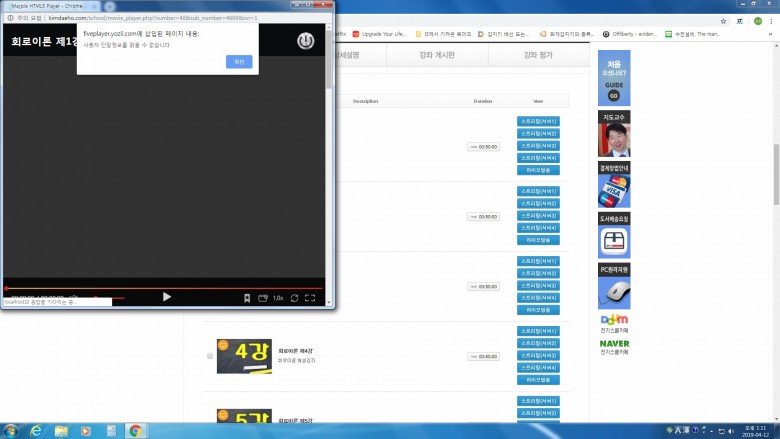Viewport: 780px width, 439px height.
Task: Open the NAVER cafe link in sidebar
Action: (614, 346)
